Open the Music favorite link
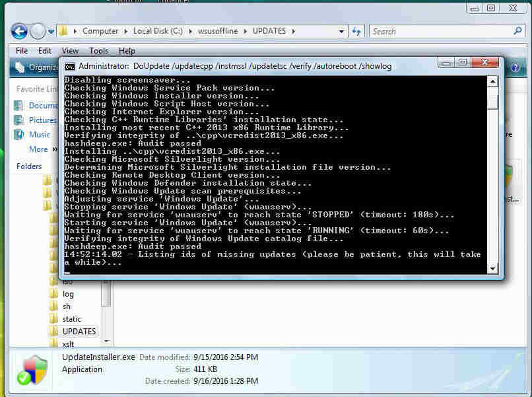 point(39,135)
